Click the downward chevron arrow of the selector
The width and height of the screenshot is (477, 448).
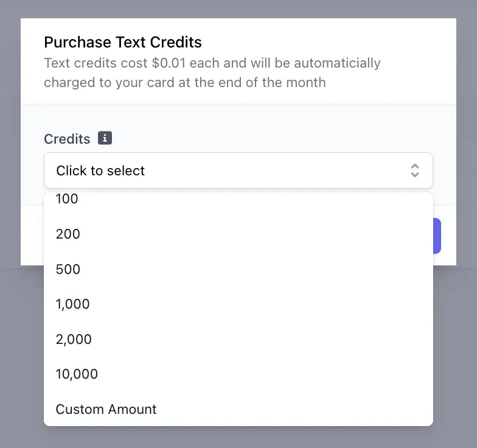click(415, 175)
